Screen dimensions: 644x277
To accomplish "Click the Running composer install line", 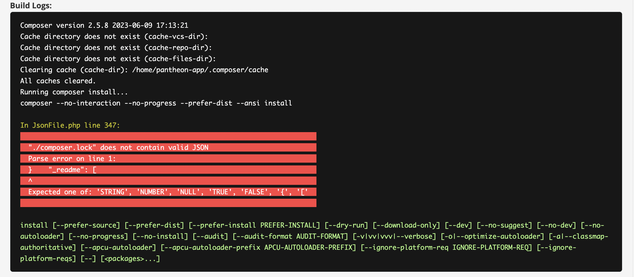I will click(74, 92).
